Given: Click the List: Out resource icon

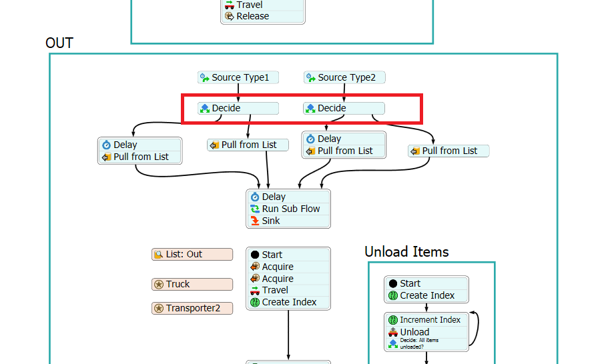Looking at the screenshot, I should pos(159,255).
